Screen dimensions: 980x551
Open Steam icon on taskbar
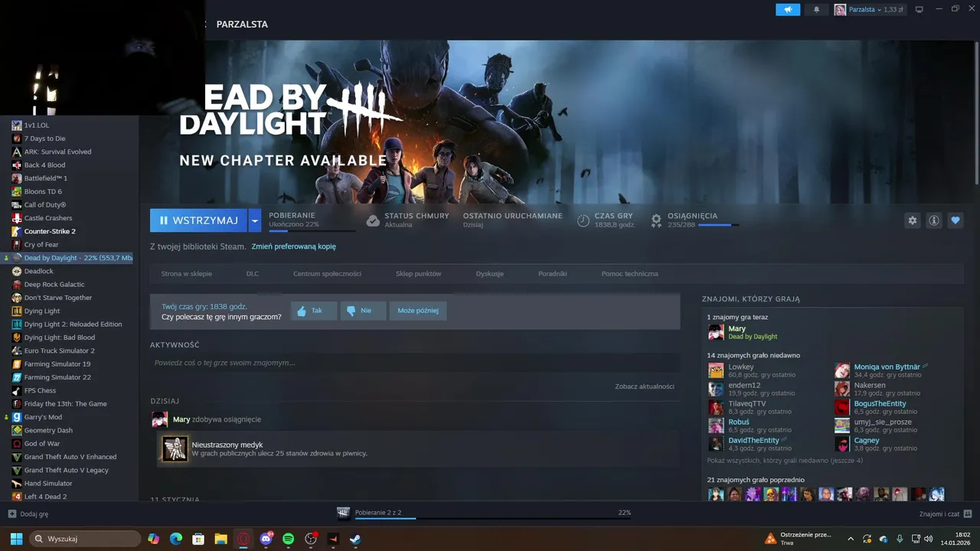coord(355,539)
